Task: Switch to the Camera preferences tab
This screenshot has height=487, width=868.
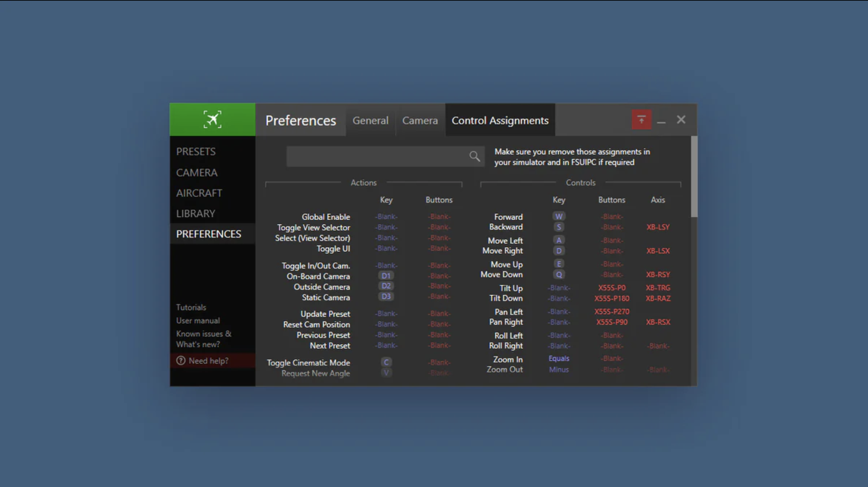Action: [x=419, y=120]
